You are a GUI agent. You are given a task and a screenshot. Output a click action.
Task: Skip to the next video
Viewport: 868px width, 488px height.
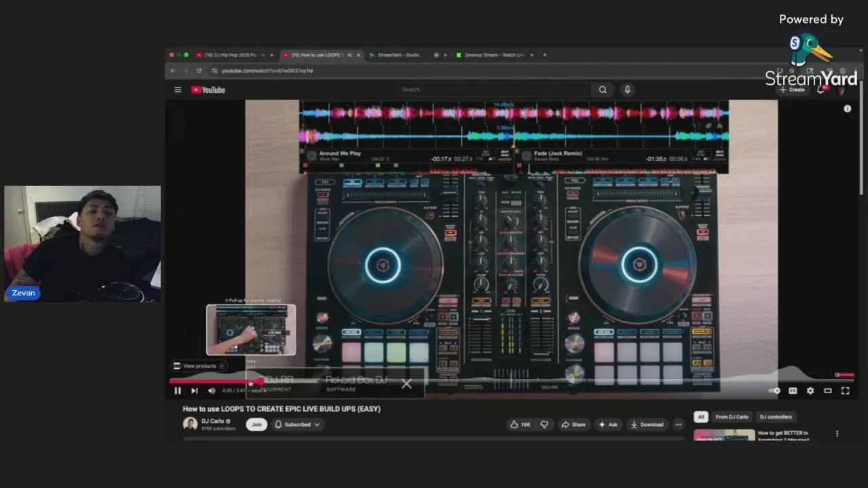[x=195, y=390]
